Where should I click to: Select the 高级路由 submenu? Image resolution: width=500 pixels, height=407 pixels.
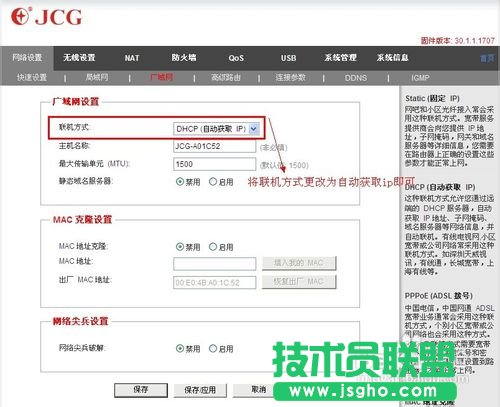click(x=226, y=78)
